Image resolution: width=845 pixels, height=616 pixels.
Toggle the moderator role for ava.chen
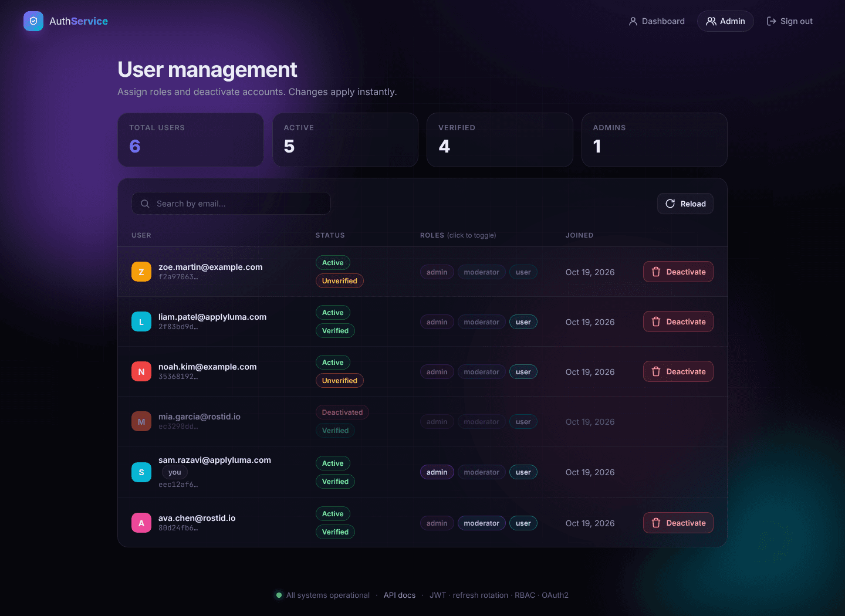coord(482,523)
